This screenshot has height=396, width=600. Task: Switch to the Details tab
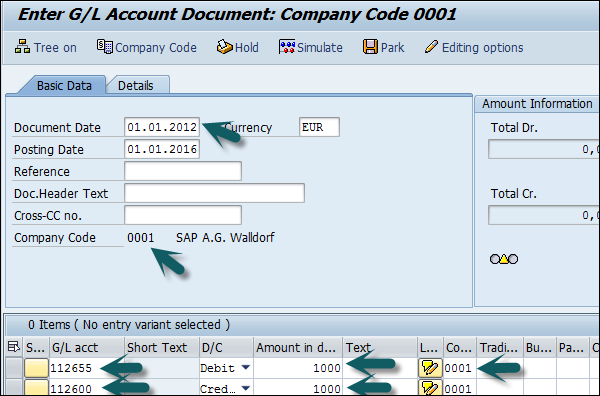point(136,85)
